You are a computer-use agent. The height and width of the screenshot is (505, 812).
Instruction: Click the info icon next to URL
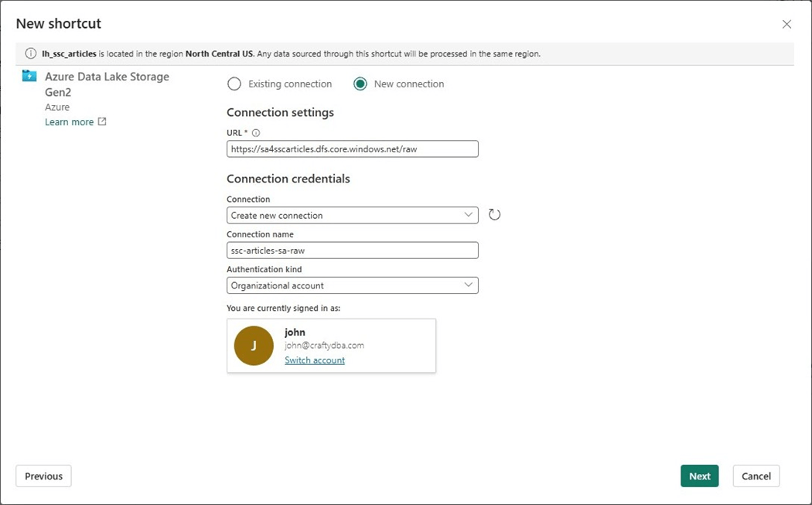pyautogui.click(x=256, y=133)
